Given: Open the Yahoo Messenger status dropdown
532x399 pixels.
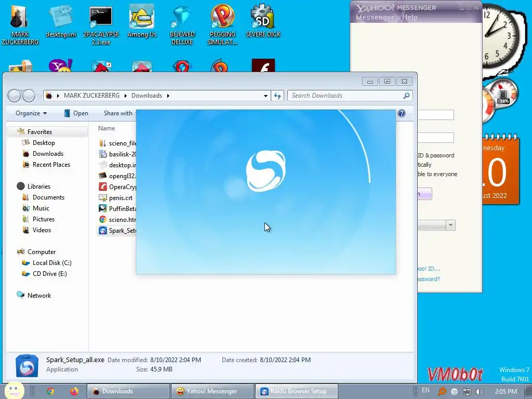Looking at the screenshot, I should 450,225.
